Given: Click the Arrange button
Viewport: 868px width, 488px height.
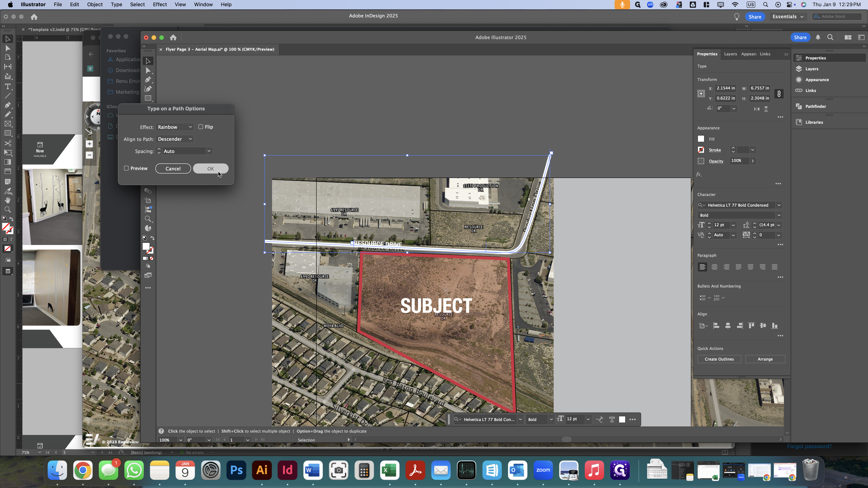Looking at the screenshot, I should (765, 359).
